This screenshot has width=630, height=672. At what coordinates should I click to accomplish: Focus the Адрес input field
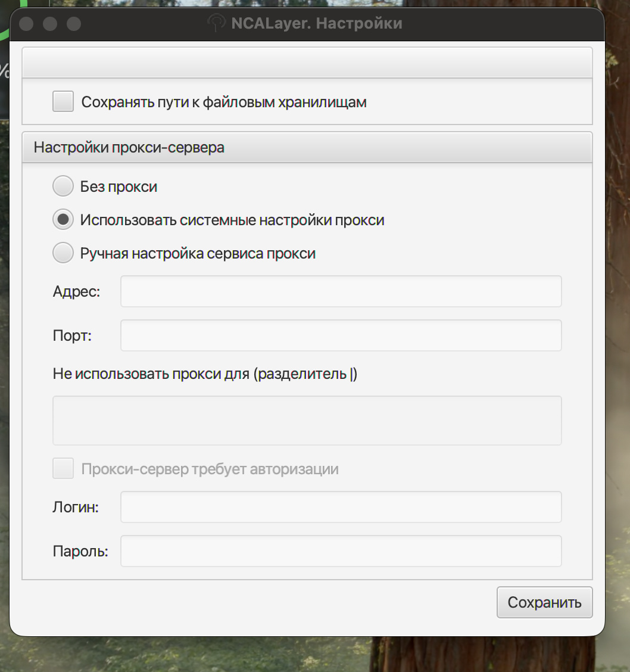(x=341, y=291)
